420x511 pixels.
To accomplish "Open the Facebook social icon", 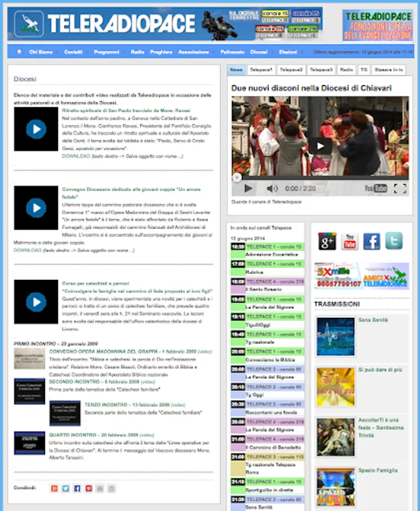I will [x=372, y=241].
